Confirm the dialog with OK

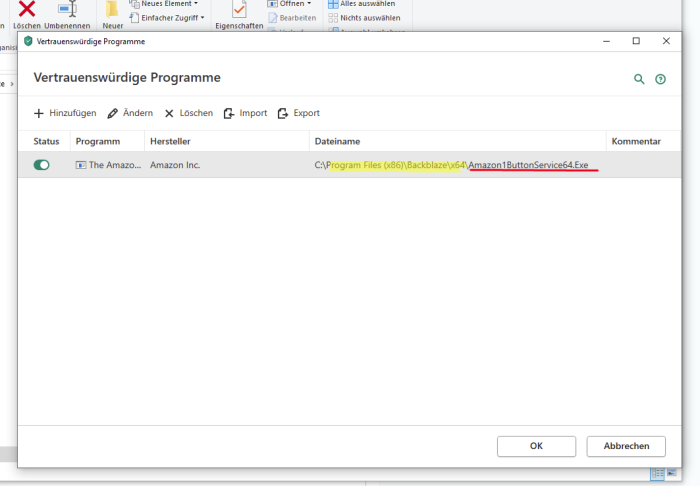pos(536,446)
